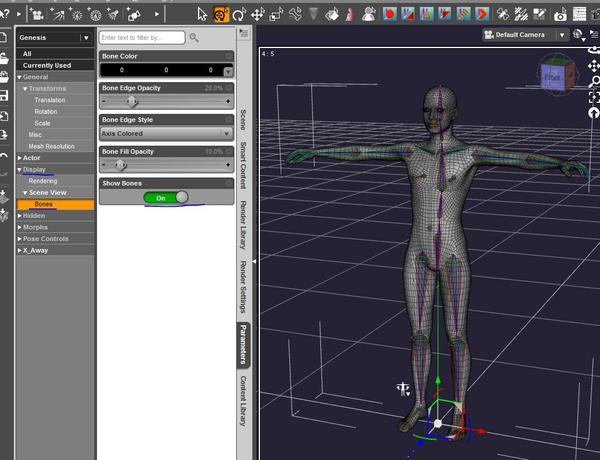Viewport: 600px width, 460px height.
Task: Select the Rotate tool in toolbar
Action: click(x=239, y=15)
